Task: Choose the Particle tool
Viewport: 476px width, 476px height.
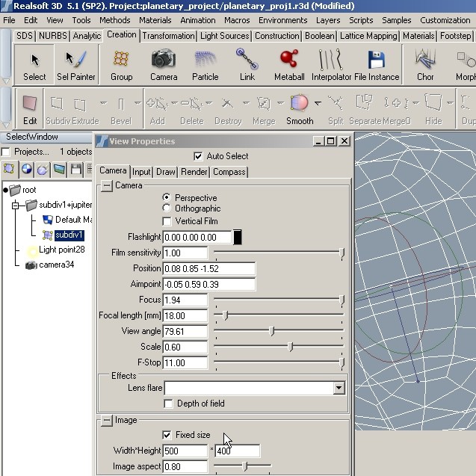Action: 205,64
